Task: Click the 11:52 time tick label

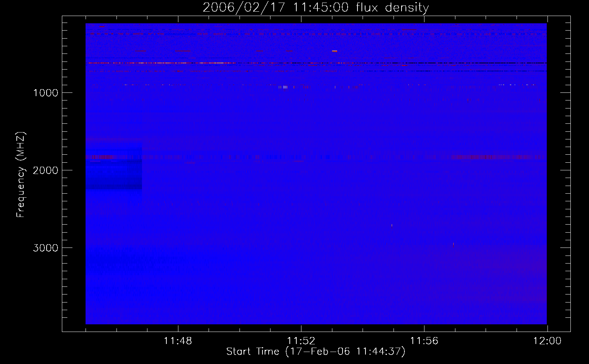Action: (301, 341)
